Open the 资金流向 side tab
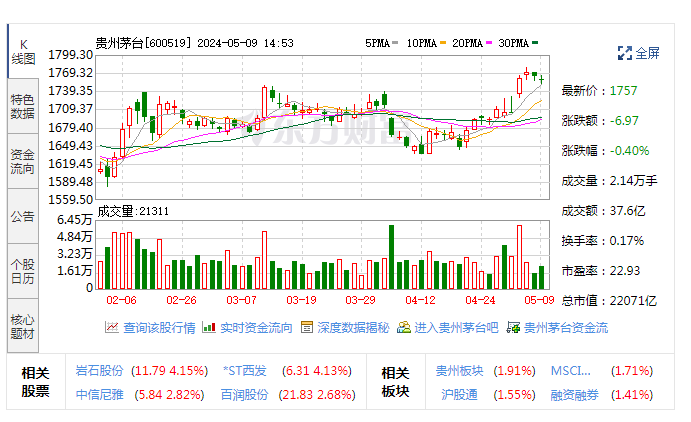 pyautogui.click(x=22, y=161)
